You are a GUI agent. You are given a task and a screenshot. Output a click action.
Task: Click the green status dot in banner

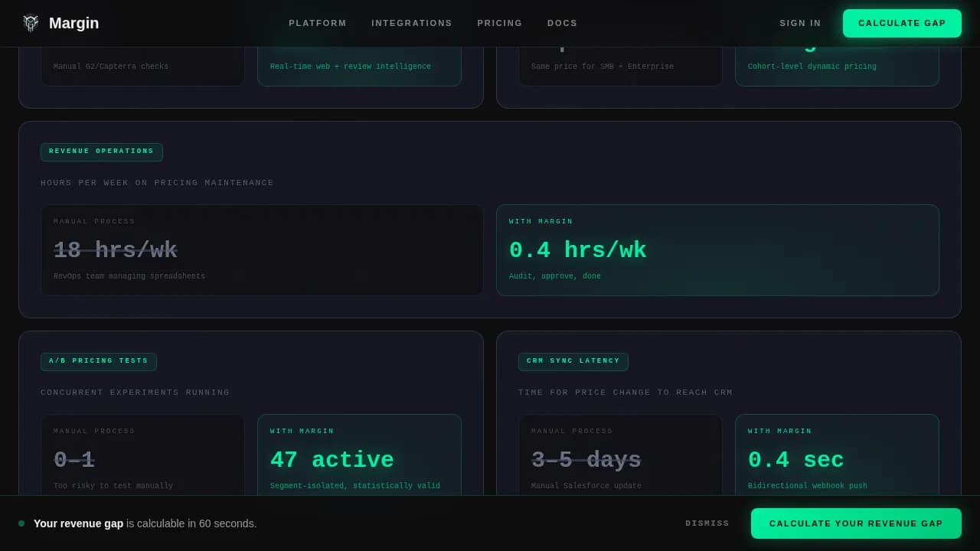click(x=21, y=523)
